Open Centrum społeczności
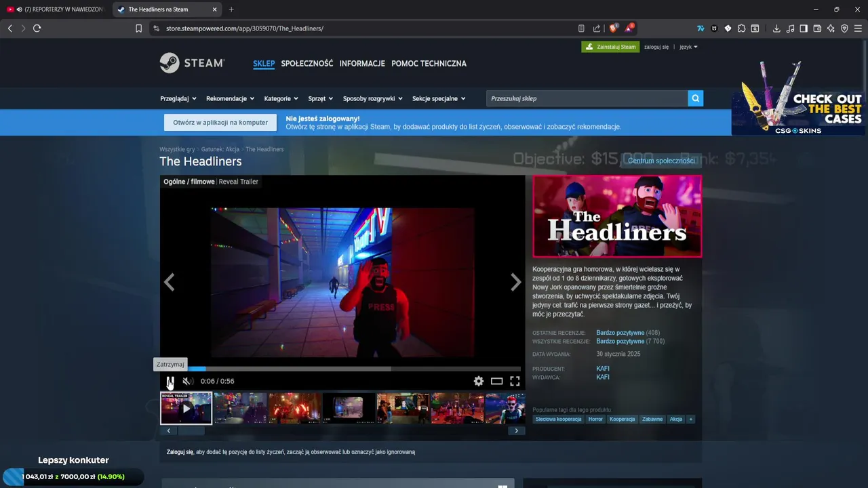The image size is (868, 488). coord(661,161)
